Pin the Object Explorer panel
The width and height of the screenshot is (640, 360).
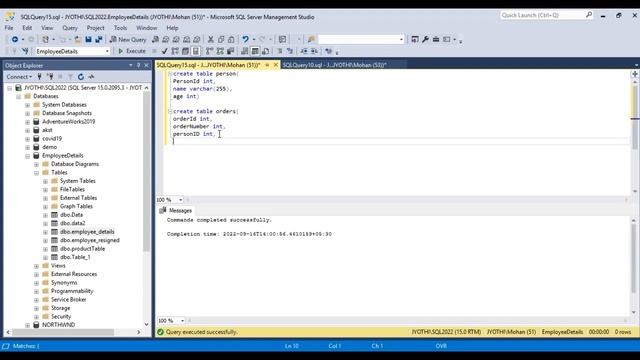138,65
